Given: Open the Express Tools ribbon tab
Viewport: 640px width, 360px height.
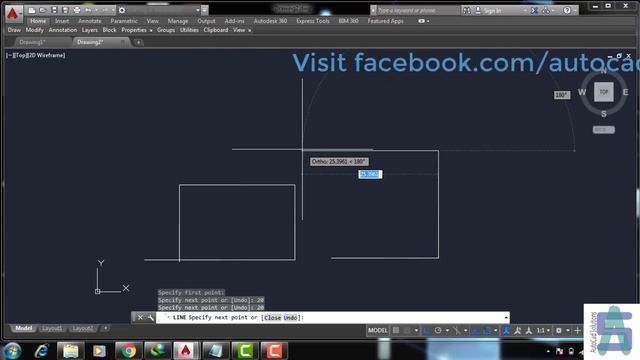Looking at the screenshot, I should 313,21.
